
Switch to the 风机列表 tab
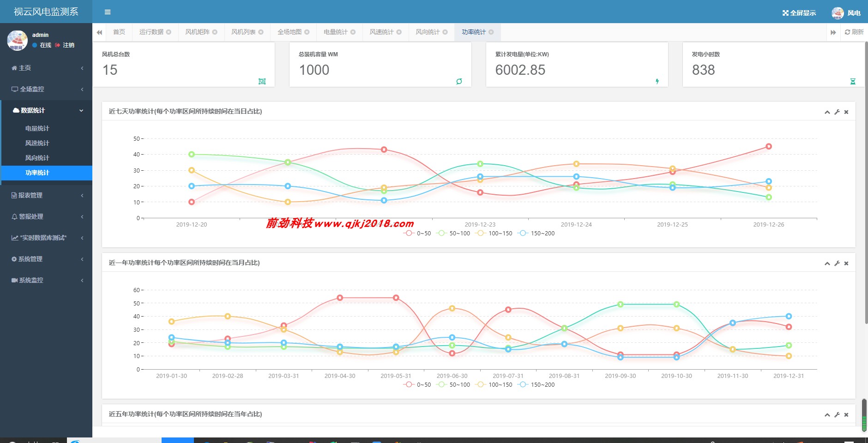point(244,32)
